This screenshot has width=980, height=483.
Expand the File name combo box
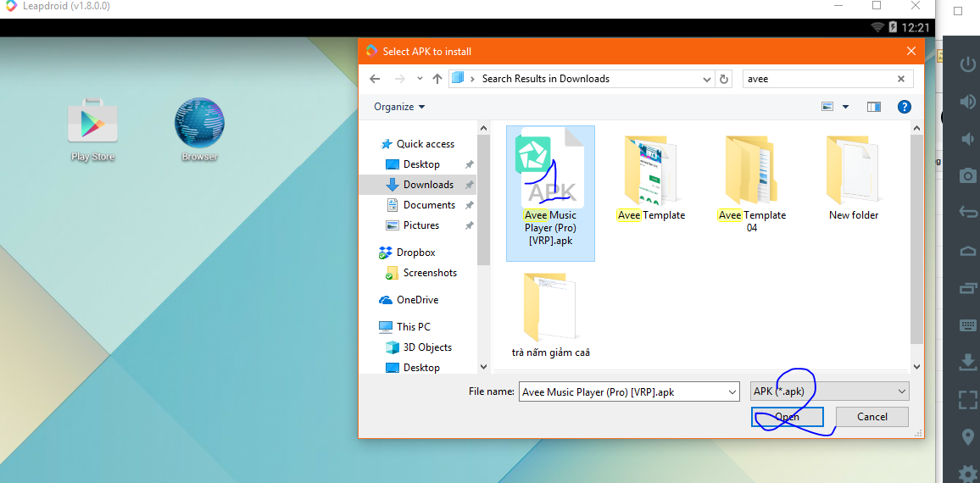pos(733,391)
